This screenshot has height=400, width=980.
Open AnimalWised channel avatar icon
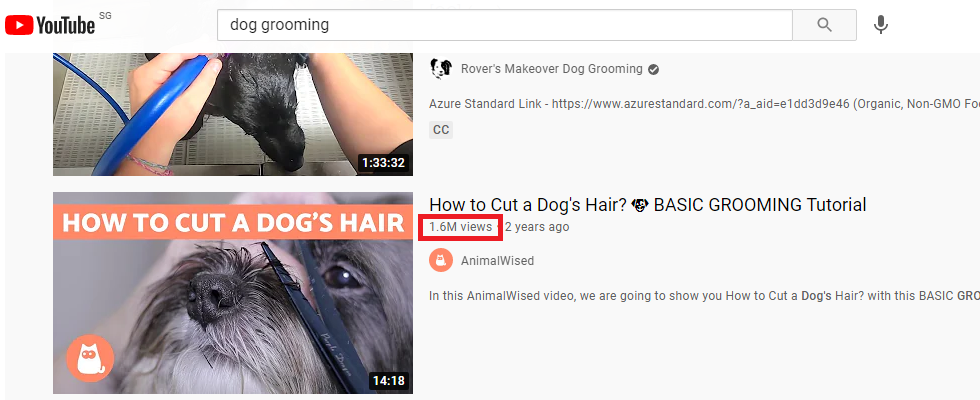pyautogui.click(x=441, y=261)
